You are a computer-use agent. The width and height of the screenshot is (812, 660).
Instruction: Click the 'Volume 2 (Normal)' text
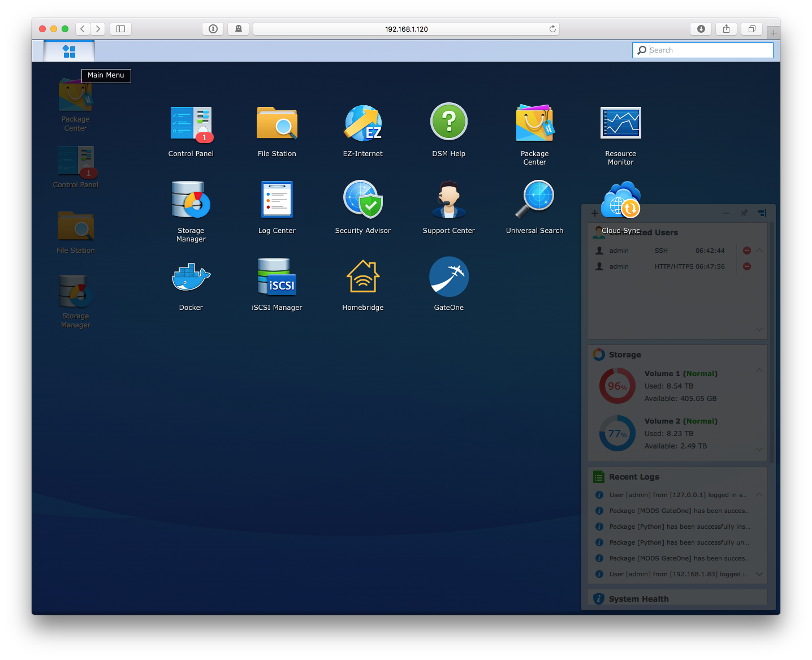tap(681, 421)
